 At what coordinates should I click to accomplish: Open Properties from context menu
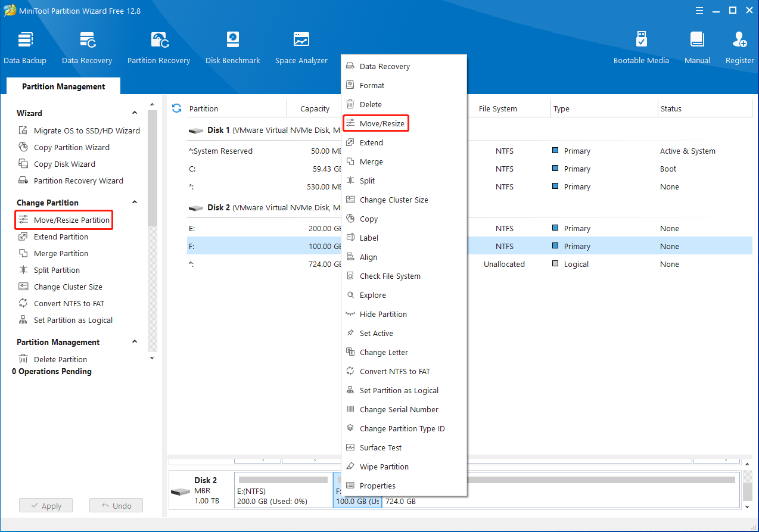(404, 486)
